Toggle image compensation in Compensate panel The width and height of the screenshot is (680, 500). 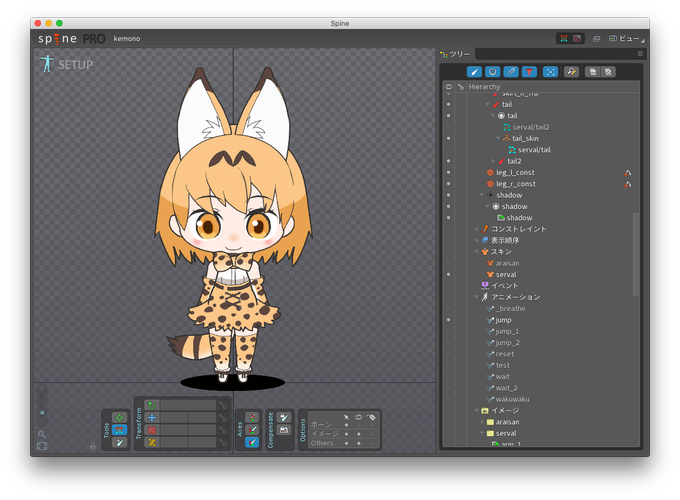(284, 430)
